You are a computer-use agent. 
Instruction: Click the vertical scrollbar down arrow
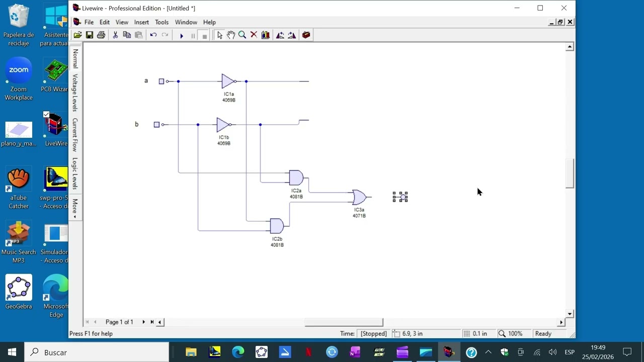coord(570,314)
